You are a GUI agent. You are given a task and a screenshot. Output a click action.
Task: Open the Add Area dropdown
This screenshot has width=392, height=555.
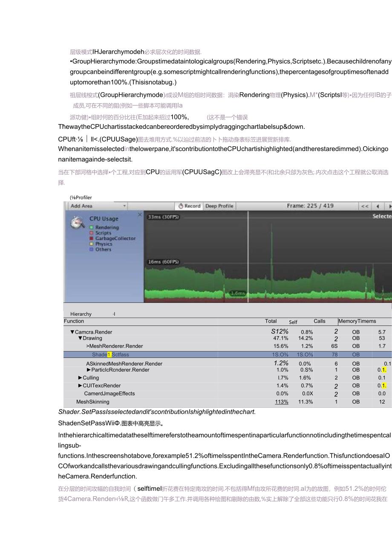click(x=97, y=206)
